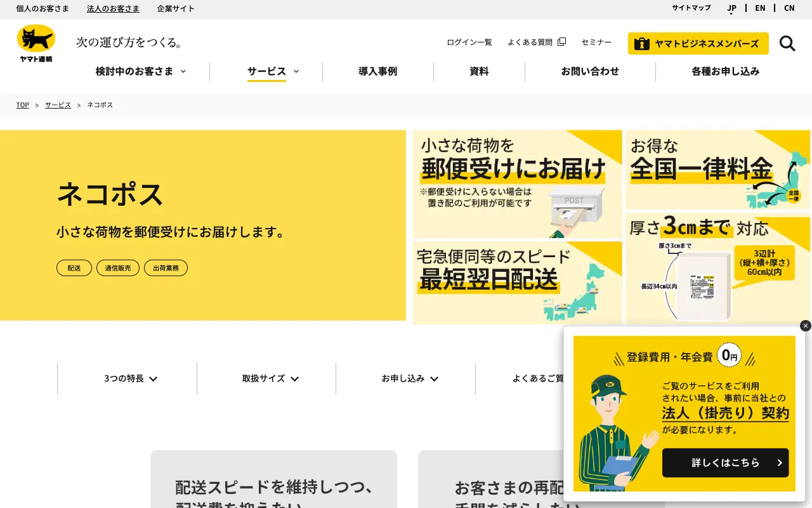Viewport: 812px width, 508px height.
Task: Jump to 取扱サイズ section
Action: click(270, 378)
